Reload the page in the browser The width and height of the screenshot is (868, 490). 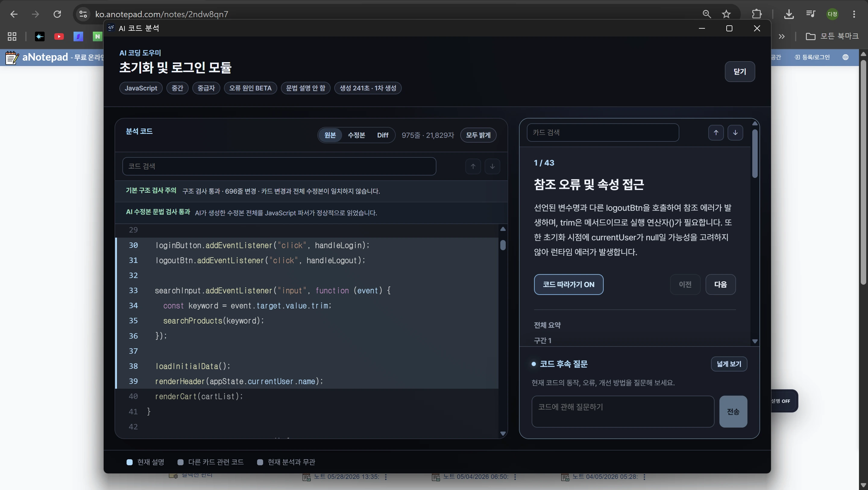pos(57,14)
